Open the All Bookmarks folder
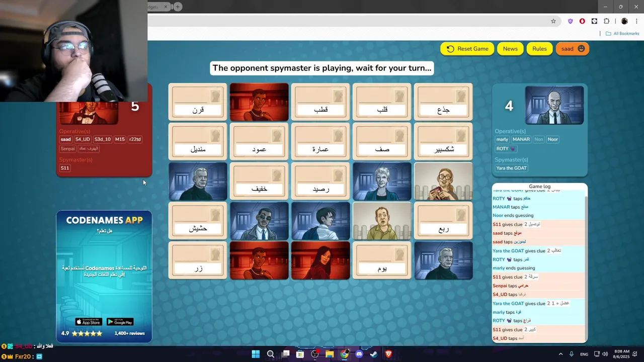The height and width of the screenshot is (362, 644). coord(622,34)
